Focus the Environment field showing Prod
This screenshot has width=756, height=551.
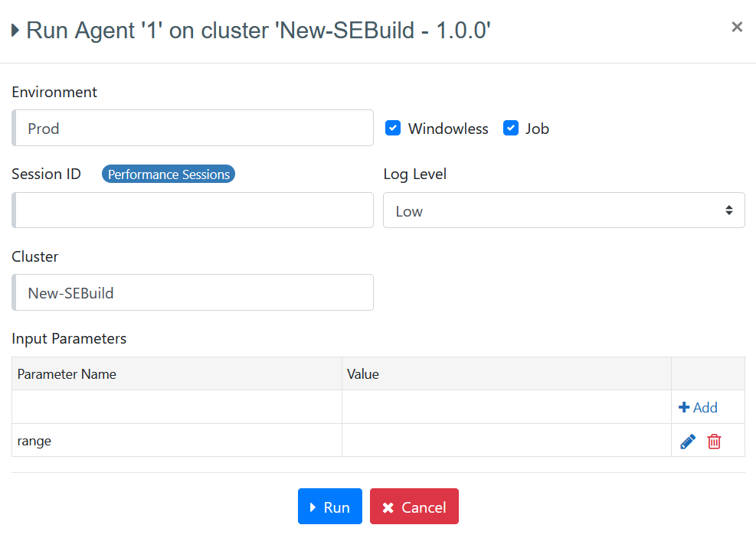(193, 128)
